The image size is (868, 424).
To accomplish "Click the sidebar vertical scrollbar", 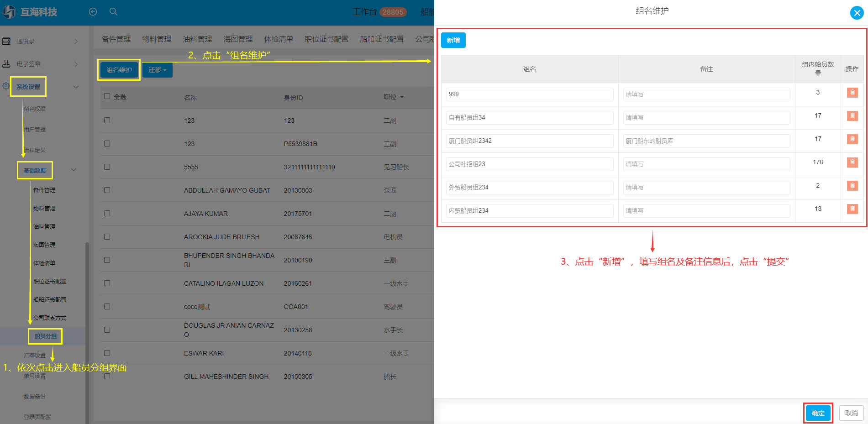I will 87,332.
